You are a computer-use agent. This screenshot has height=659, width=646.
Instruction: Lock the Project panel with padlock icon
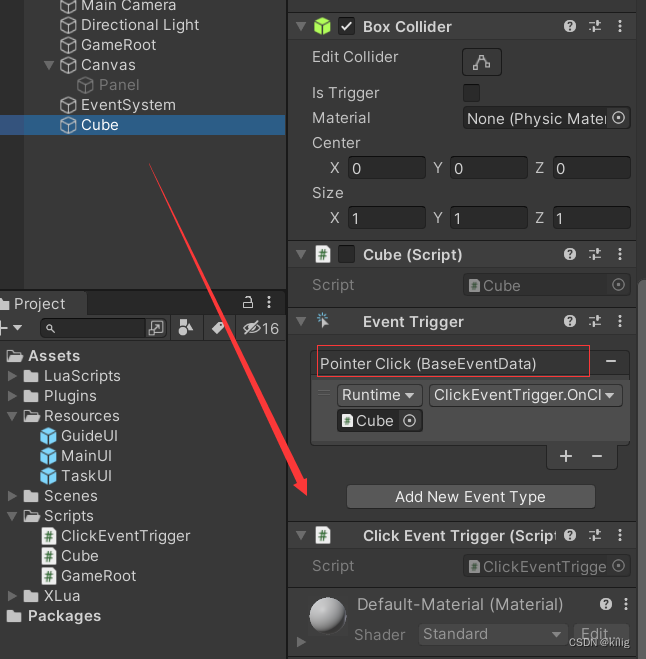(x=248, y=303)
